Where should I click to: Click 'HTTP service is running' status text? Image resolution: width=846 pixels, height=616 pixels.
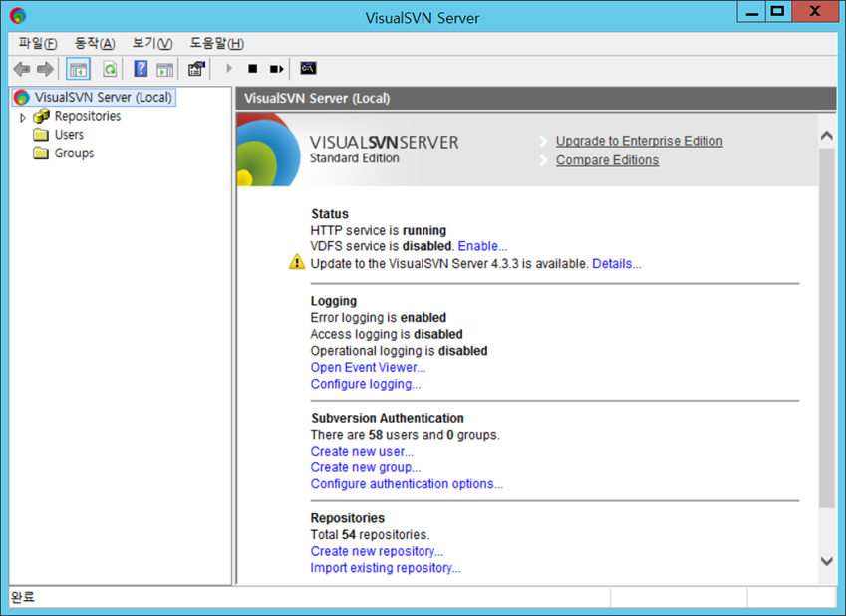click(379, 230)
